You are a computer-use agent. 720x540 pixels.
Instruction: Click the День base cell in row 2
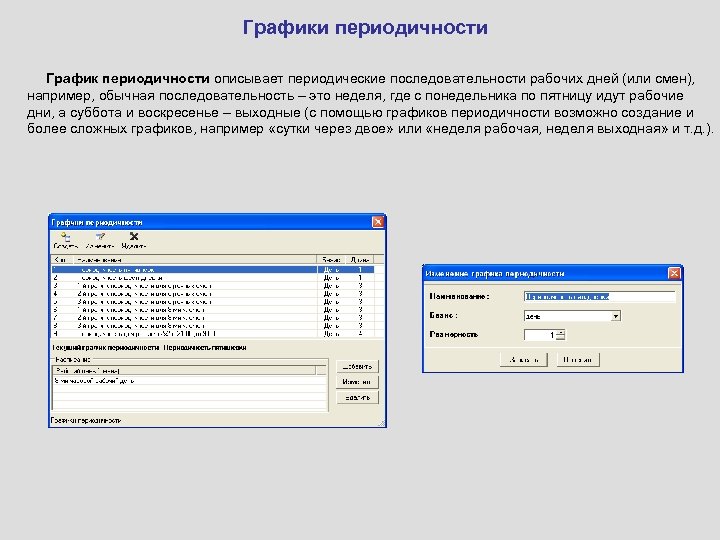pos(331,278)
